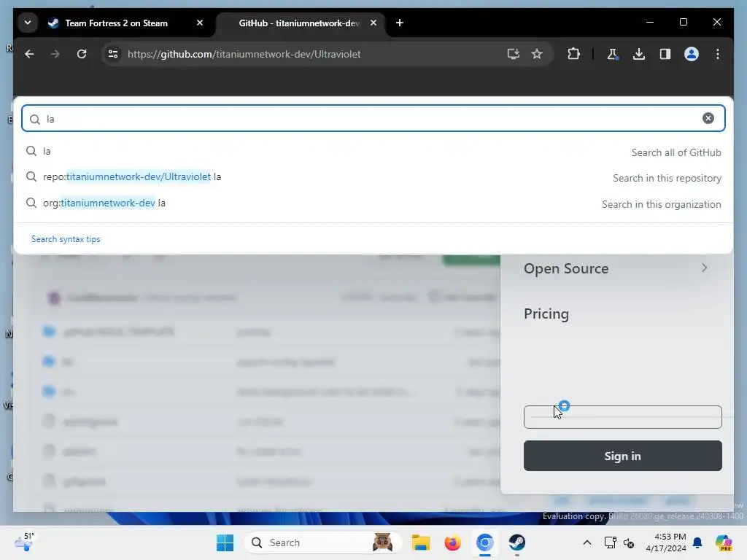Open the browser Downloads icon
The height and width of the screenshot is (560, 747).
[x=639, y=54]
